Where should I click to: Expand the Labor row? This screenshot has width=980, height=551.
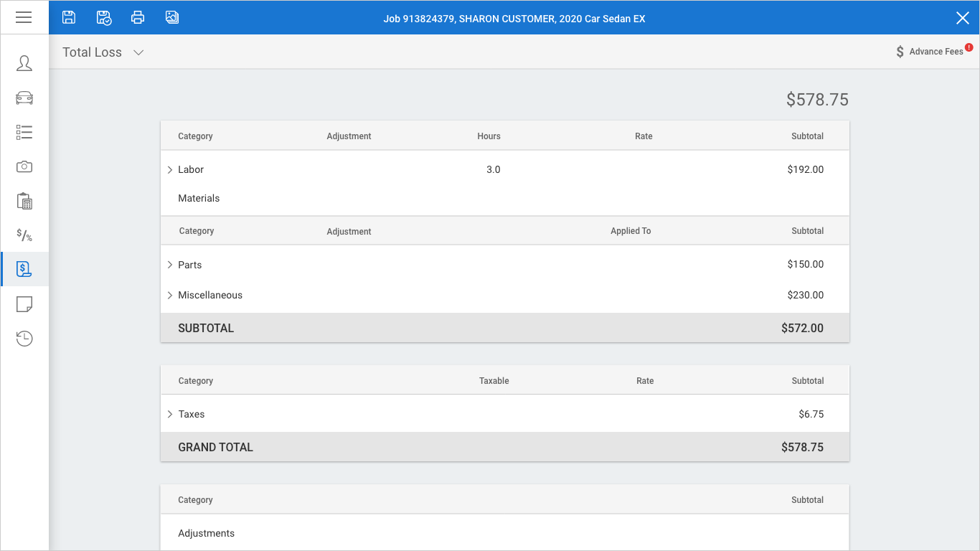click(170, 170)
